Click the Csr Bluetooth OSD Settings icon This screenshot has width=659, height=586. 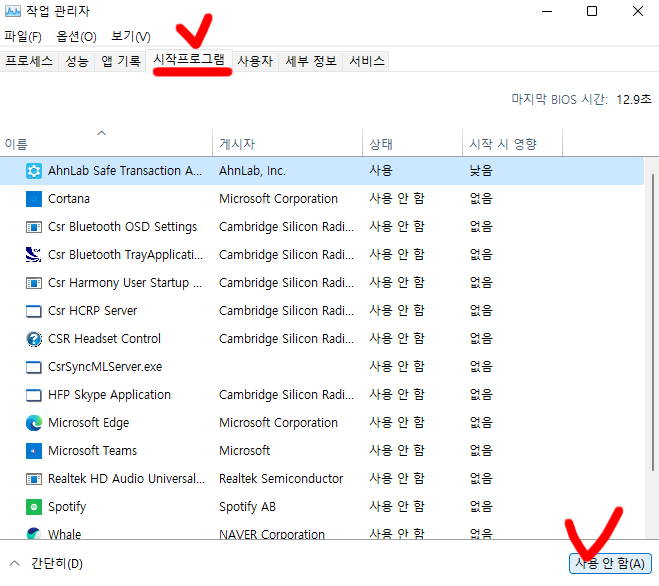click(x=34, y=227)
